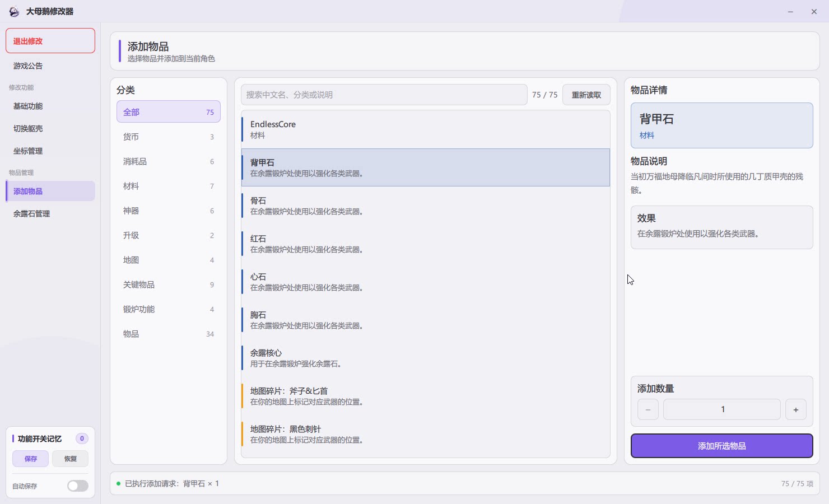The height and width of the screenshot is (504, 829).
Task: Filter by 消耗品 category
Action: coord(169,161)
